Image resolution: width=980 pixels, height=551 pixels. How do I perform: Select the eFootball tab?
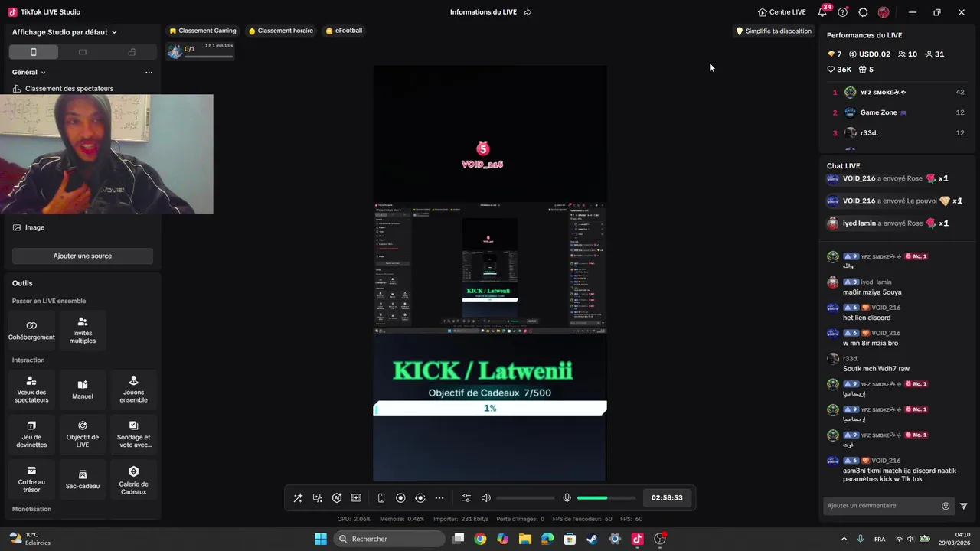pos(344,31)
